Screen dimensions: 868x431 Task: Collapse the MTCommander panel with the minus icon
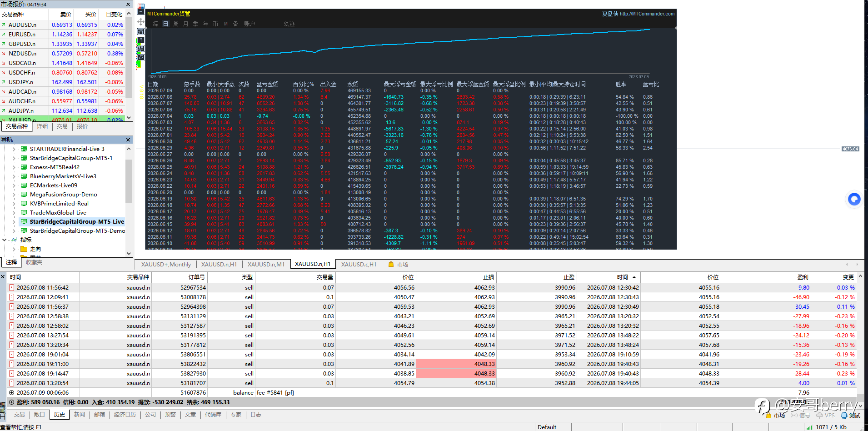[141, 12]
